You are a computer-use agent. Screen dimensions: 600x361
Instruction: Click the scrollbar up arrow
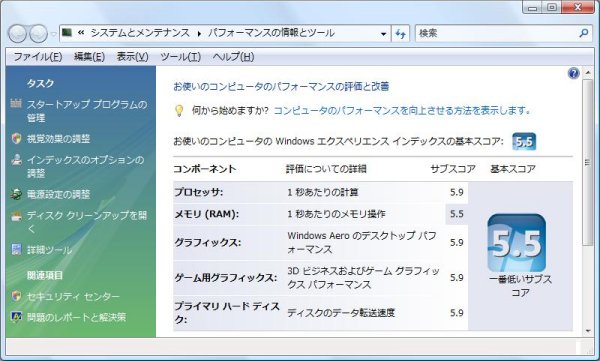[x=588, y=73]
